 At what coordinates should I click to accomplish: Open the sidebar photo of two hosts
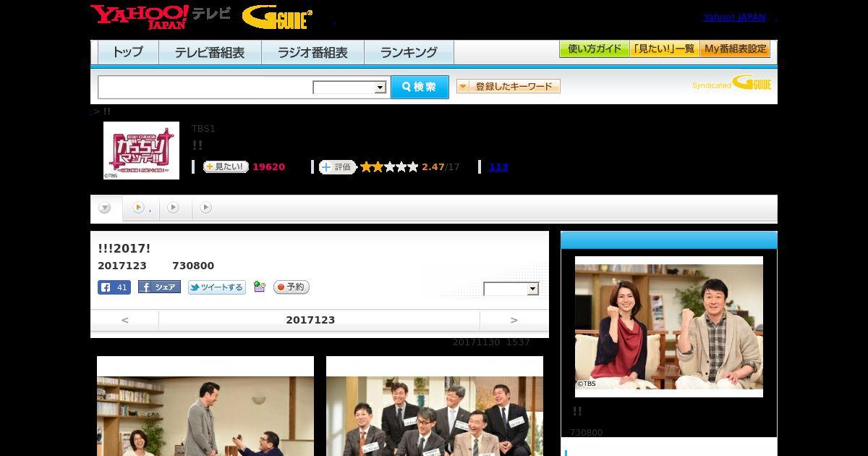pyautogui.click(x=669, y=326)
